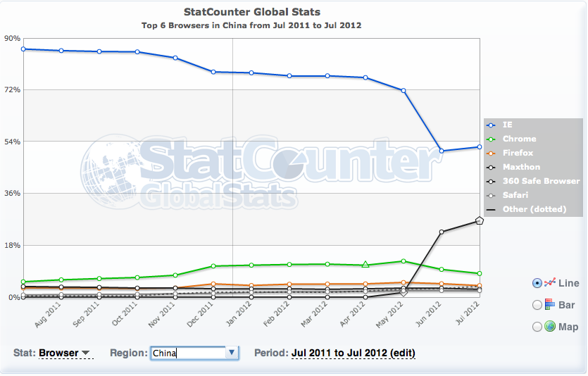Click Chrome's triangle marker at Apr 2012
The image size is (588, 376).
coord(365,265)
